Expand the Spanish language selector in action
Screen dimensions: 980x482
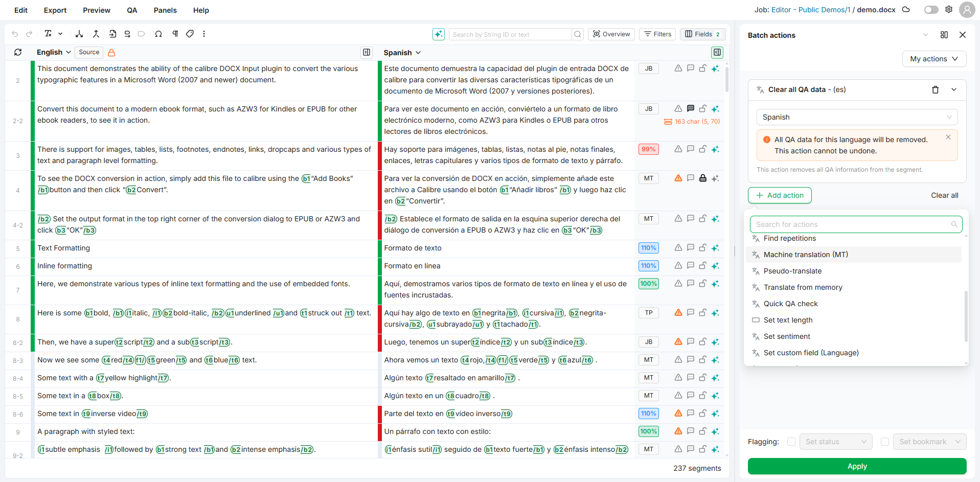[856, 117]
